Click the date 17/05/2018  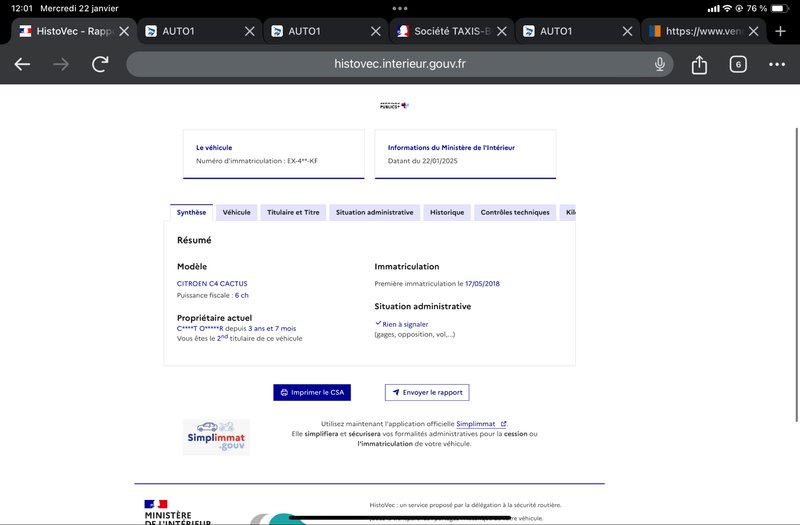coord(482,284)
